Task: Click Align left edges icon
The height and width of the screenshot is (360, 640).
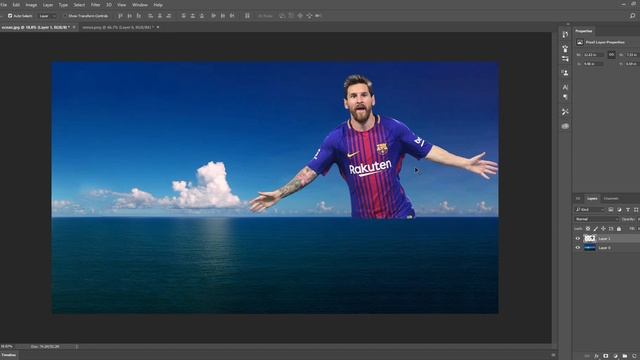Action: [x=151, y=16]
